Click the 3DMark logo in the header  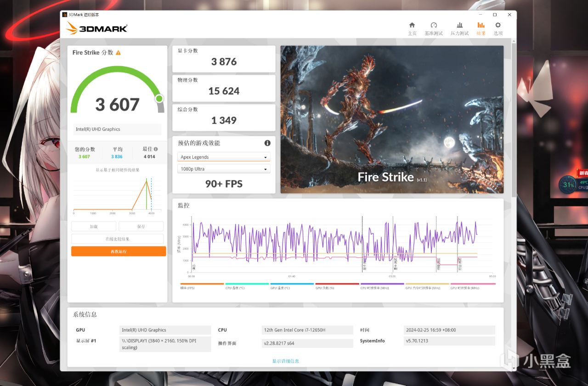pyautogui.click(x=97, y=28)
